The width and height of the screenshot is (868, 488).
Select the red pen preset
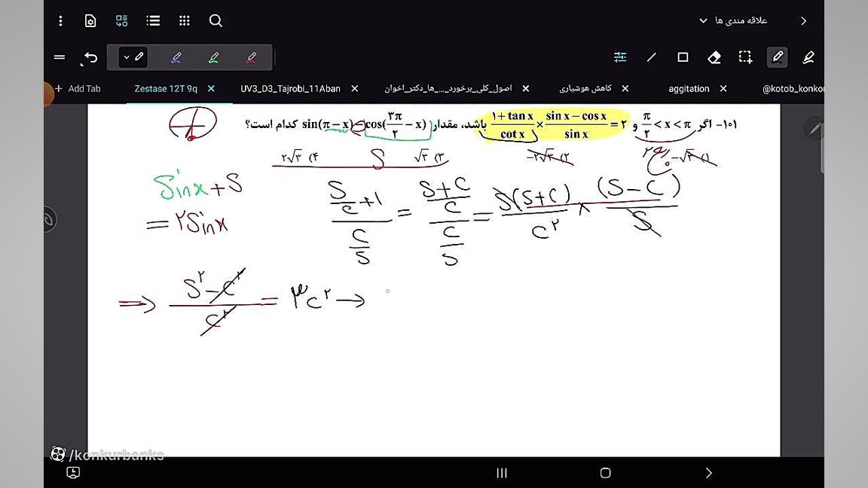252,57
